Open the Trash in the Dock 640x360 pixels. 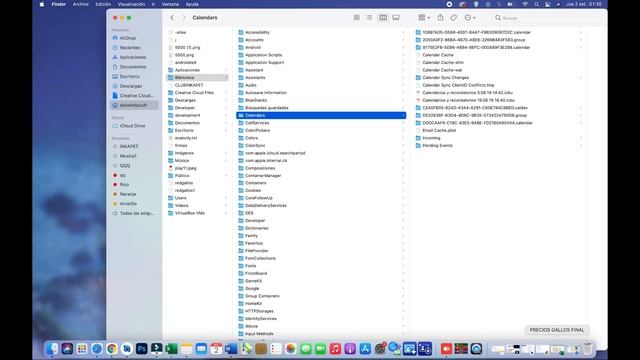coord(587,349)
